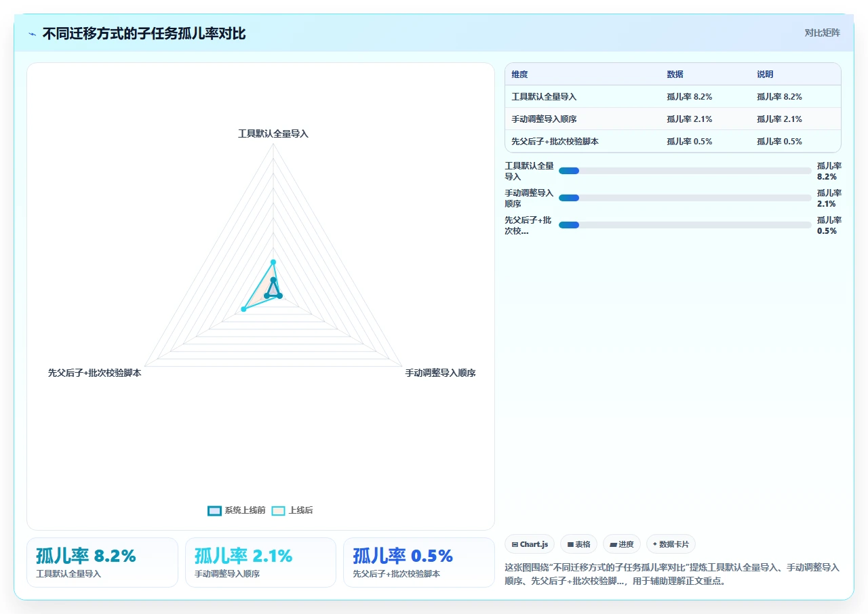This screenshot has height=614, width=868.
Task: Click table cell 手动调整导入顺序
Action: [544, 119]
